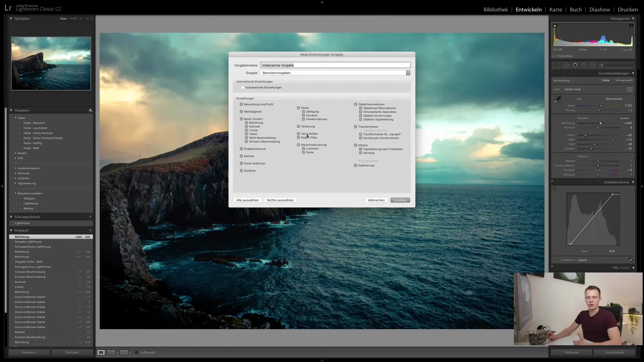Image resolution: width=644 pixels, height=362 pixels.
Task: Click the Abbrechen button
Action: click(x=376, y=200)
